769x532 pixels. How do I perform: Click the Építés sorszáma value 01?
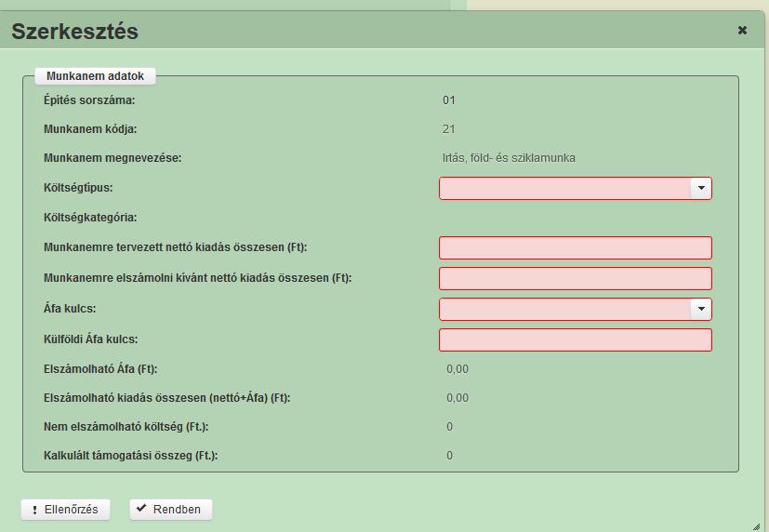point(449,100)
